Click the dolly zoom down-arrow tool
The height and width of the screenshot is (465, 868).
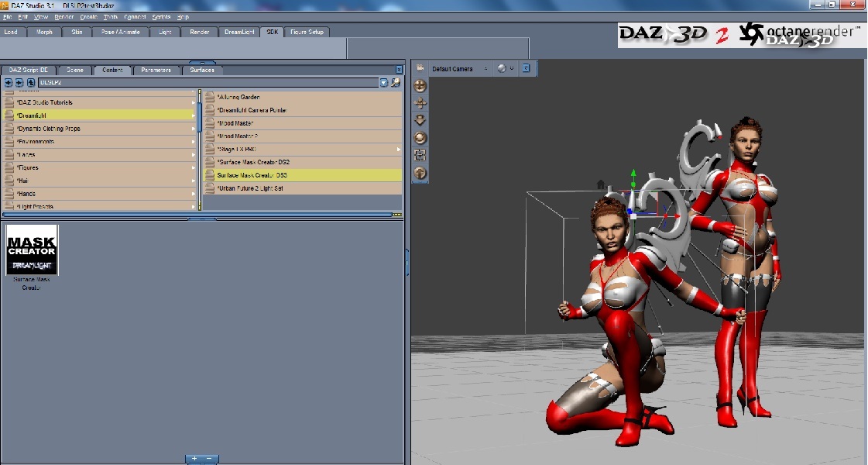420,120
